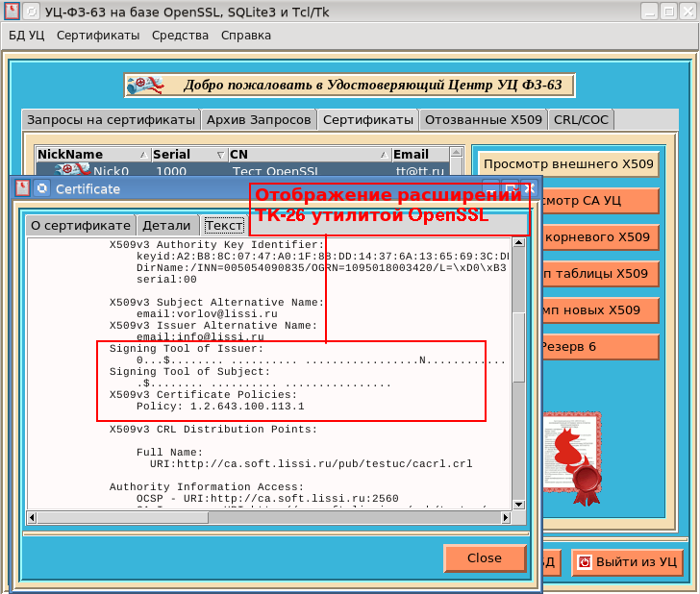The image size is (700, 594).
Task: Open the БД УЦ menu
Action: click(27, 36)
